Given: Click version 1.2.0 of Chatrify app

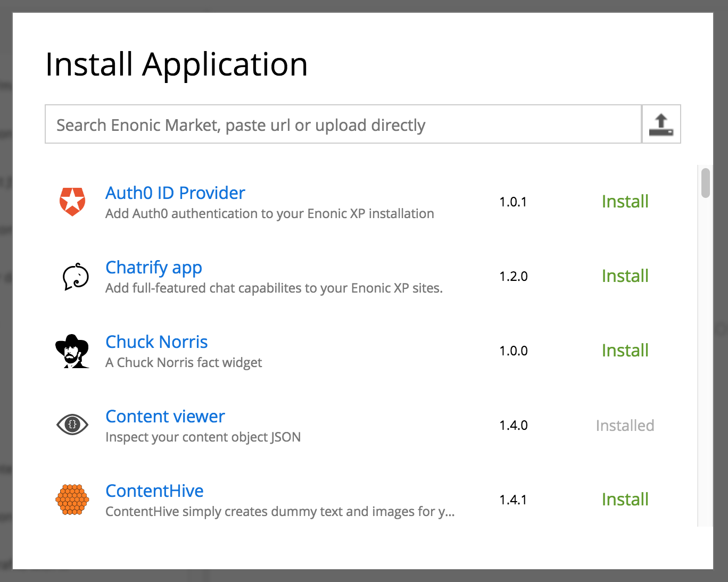Looking at the screenshot, I should point(514,277).
